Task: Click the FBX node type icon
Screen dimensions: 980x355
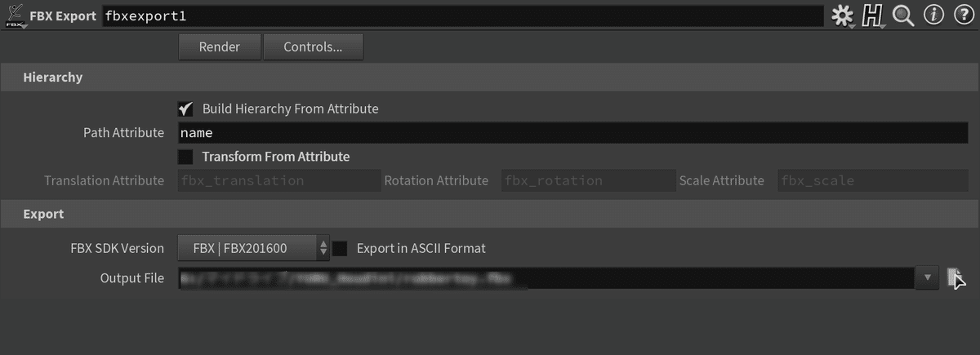Action: (14, 16)
